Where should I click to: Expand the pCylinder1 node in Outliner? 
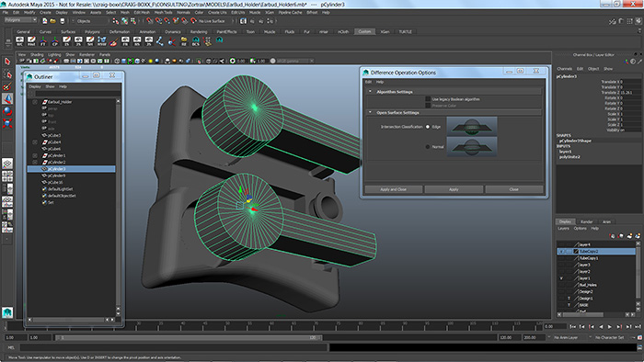35,156
